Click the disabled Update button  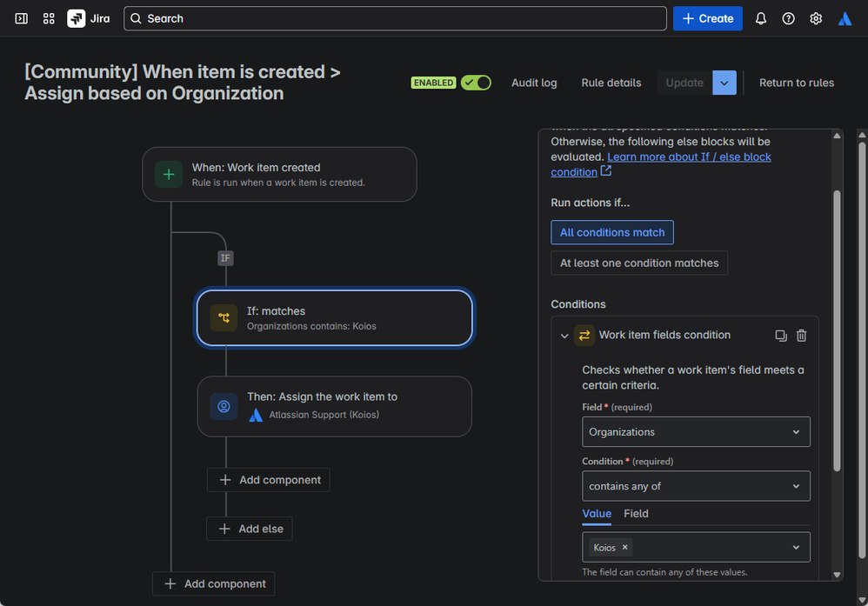point(684,83)
